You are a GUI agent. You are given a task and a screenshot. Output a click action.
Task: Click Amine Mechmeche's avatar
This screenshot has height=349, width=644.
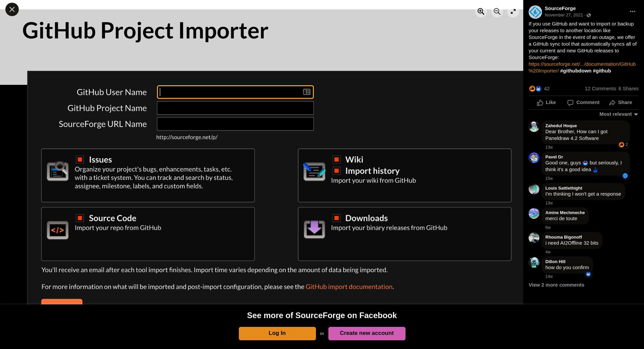[534, 213]
